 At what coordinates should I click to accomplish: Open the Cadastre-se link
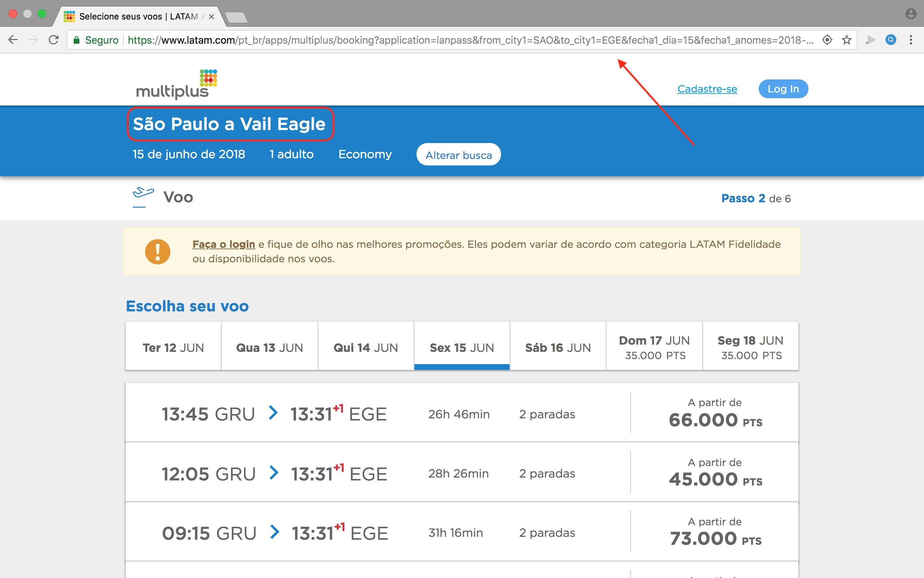pos(707,89)
